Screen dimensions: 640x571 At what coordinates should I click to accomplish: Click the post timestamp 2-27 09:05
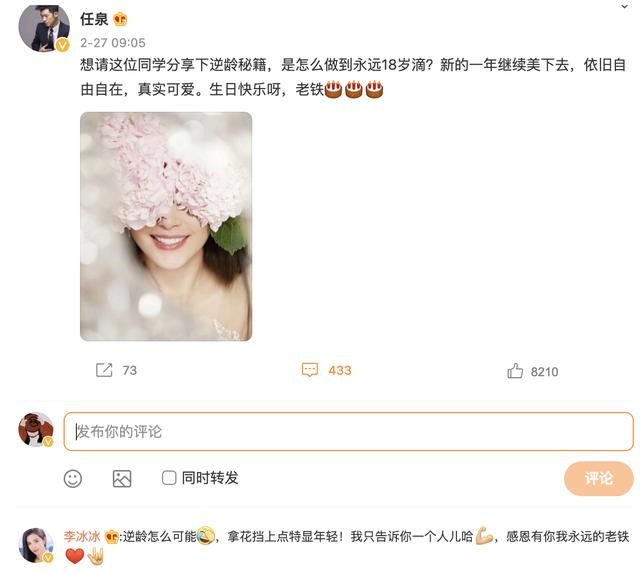click(x=113, y=43)
